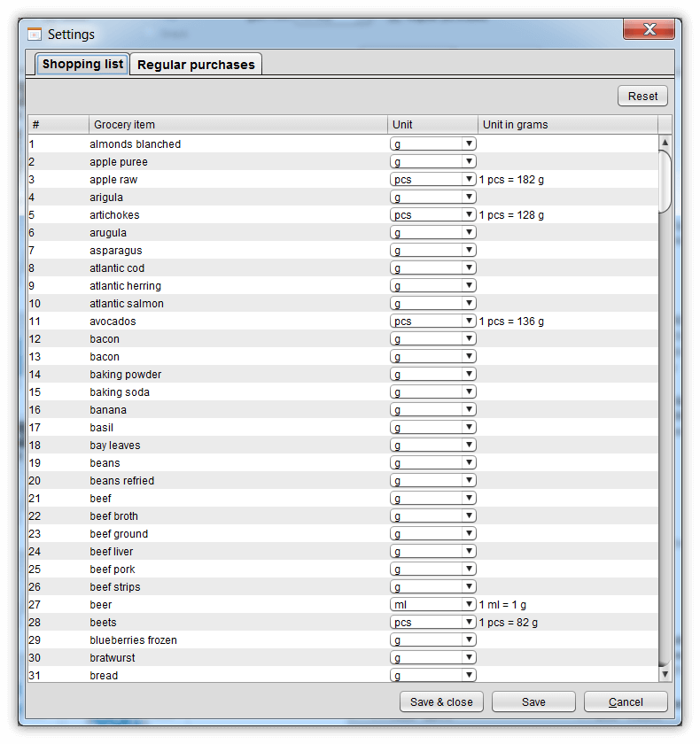The height and width of the screenshot is (744, 700).
Task: Click the Settings window title icon
Action: tap(35, 35)
